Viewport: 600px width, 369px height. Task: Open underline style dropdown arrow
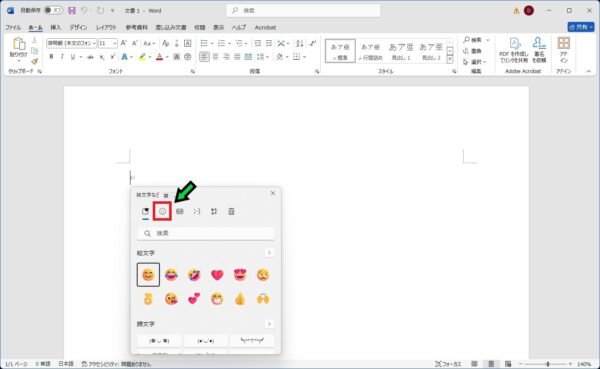click(81, 57)
